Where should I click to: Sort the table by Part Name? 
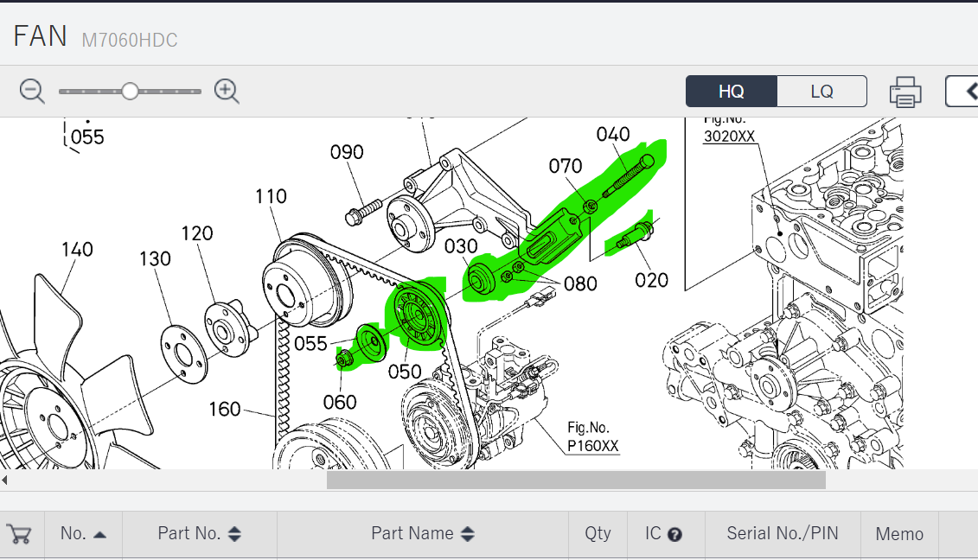click(421, 534)
